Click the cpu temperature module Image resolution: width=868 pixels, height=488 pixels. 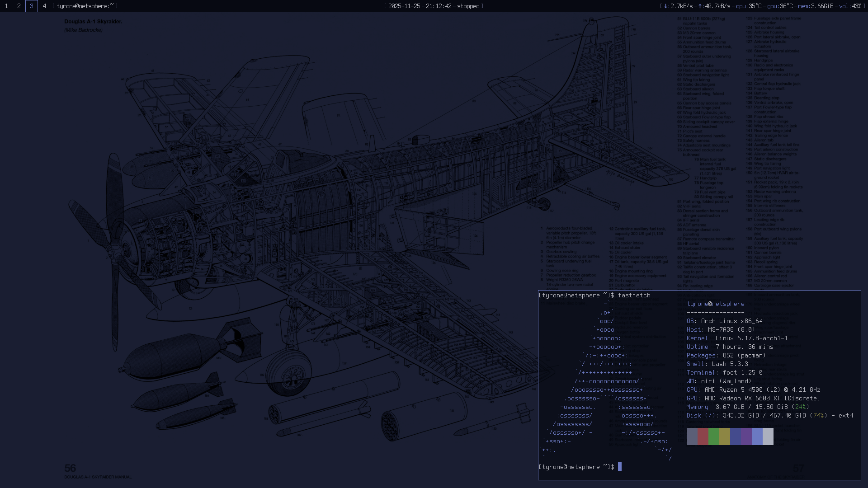pyautogui.click(x=749, y=6)
